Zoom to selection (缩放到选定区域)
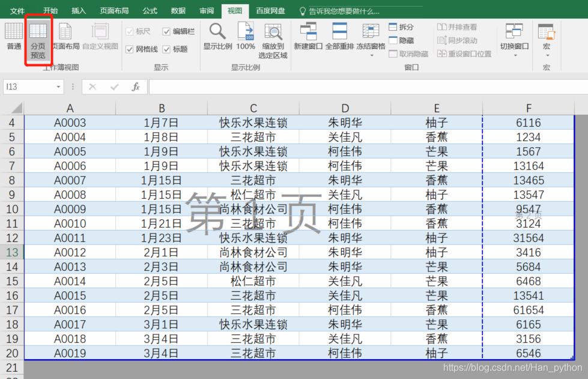Viewport: 588px width, 379px height. 273,40
